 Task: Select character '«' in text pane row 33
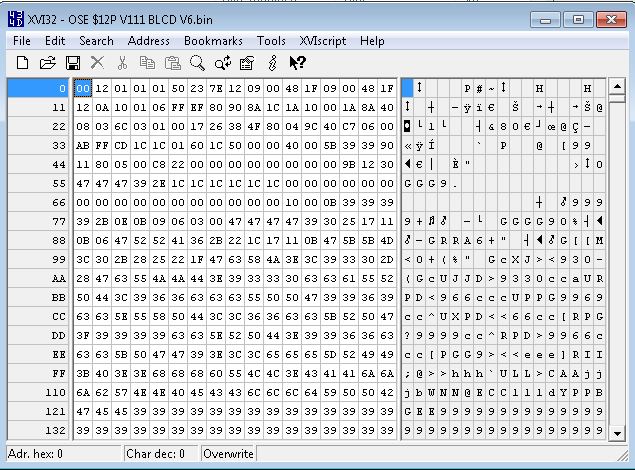[407, 145]
